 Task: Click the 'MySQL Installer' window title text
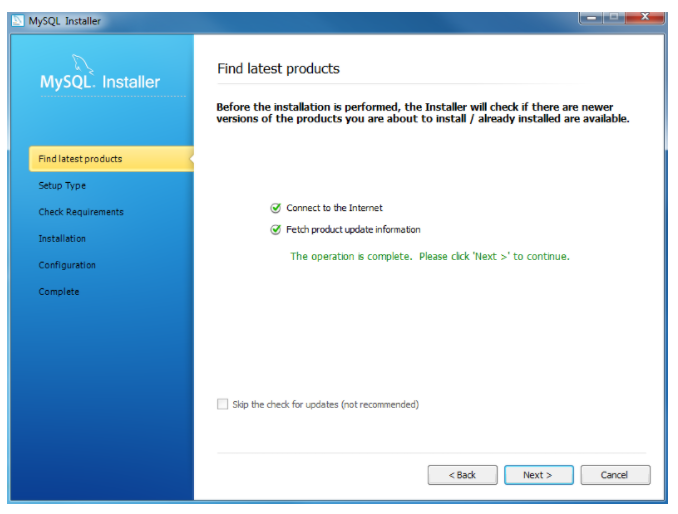tap(64, 21)
